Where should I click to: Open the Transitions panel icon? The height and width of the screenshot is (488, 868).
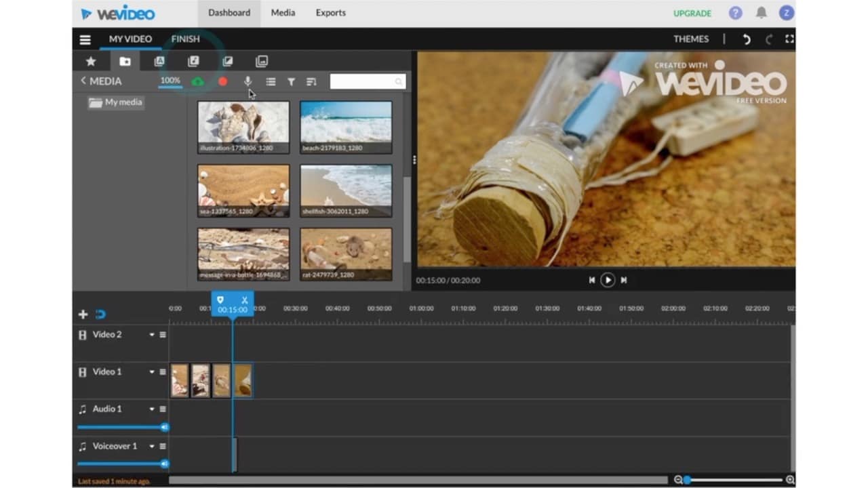point(227,61)
